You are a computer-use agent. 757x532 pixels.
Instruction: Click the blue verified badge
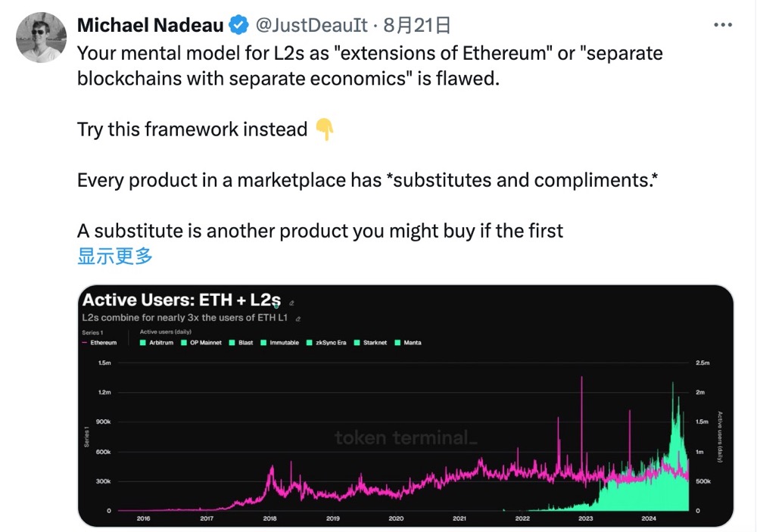(x=240, y=26)
